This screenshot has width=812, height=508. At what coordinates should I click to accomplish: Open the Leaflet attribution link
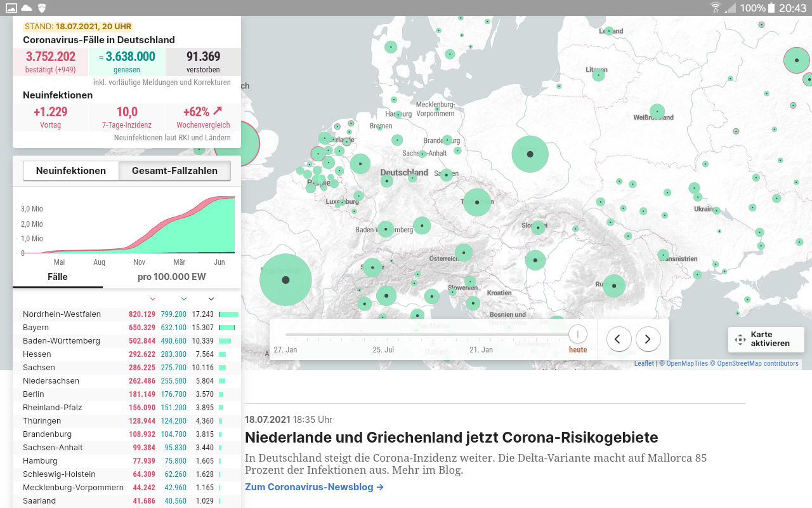[x=644, y=364]
